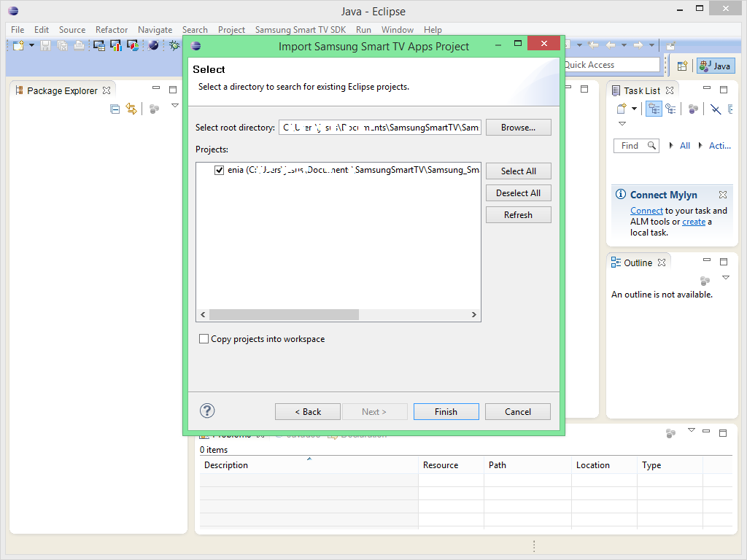747x560 pixels.
Task: Toggle Link with Editor in Package Explorer
Action: point(131,109)
